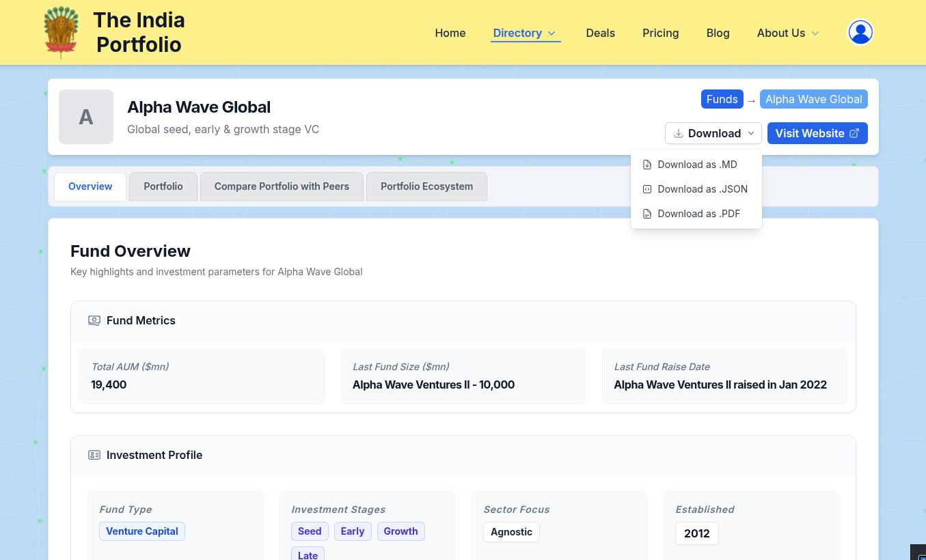Click The India Portfolio site title
Viewport: 926px width, 560px height.
click(x=139, y=32)
